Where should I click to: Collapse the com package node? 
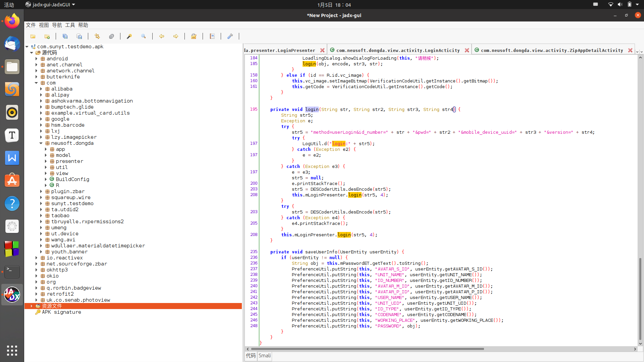click(37, 83)
